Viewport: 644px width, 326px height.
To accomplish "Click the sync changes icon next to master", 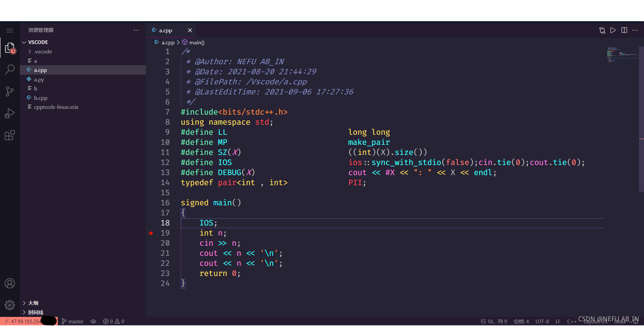I will click(x=93, y=321).
